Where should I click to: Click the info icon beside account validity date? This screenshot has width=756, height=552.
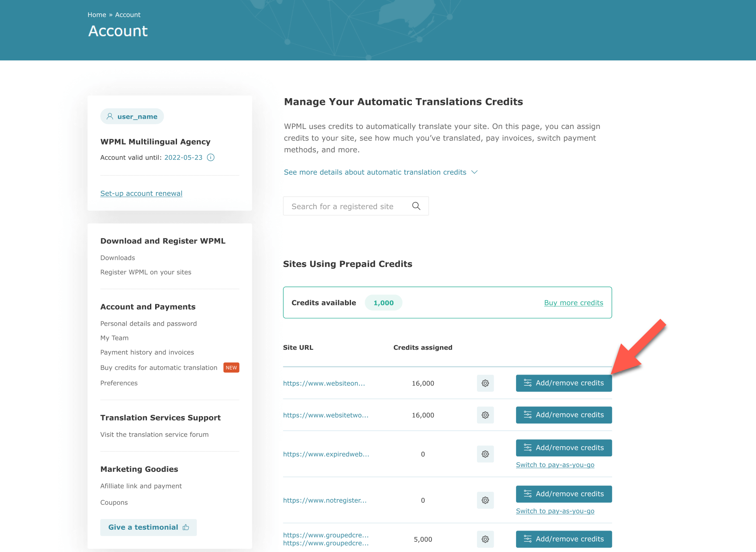pos(211,157)
